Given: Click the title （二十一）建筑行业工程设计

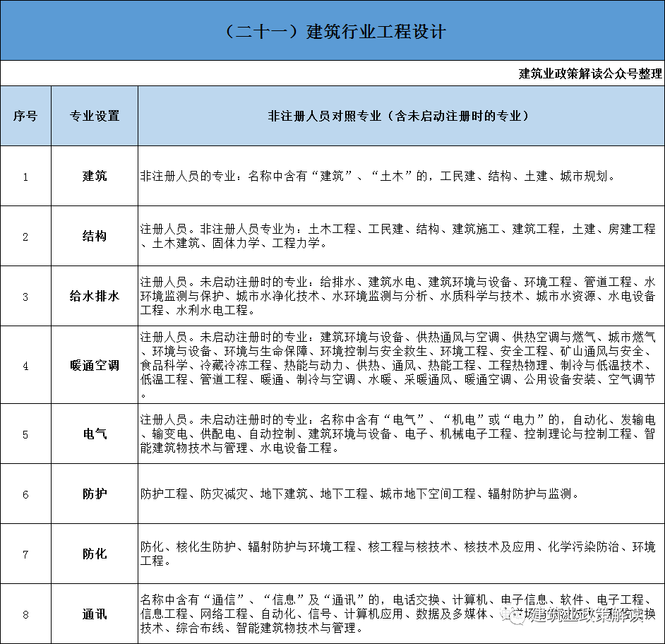Looking at the screenshot, I should (332, 31).
